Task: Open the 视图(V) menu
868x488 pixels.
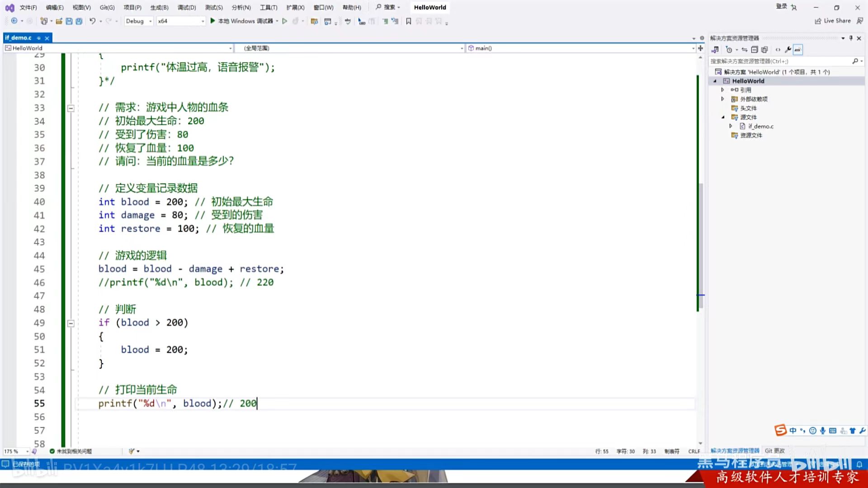Action: coord(81,7)
